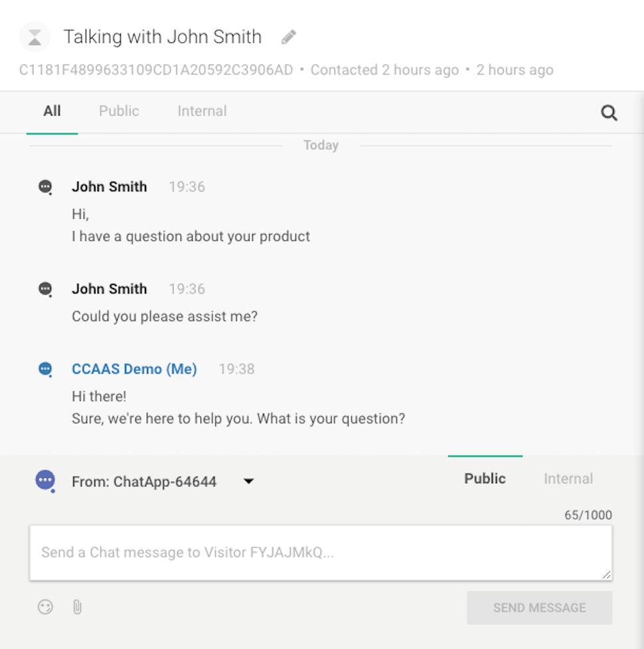Expand the From channel dropdown arrow
The width and height of the screenshot is (644, 649).
point(248,481)
